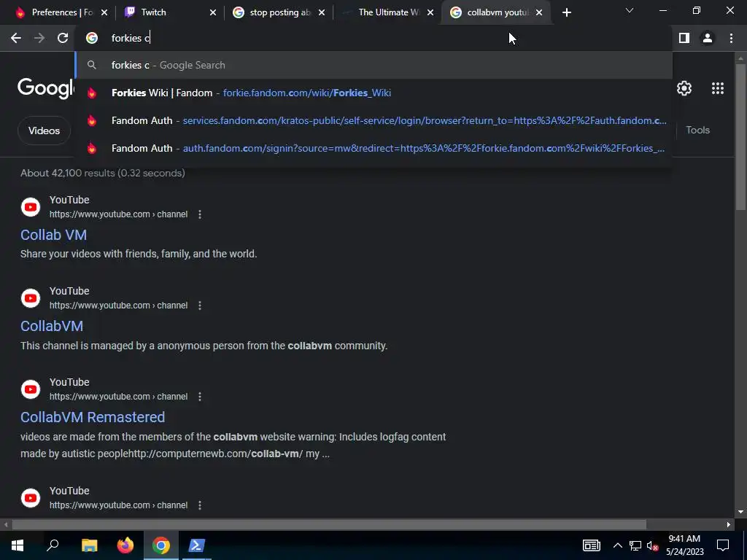Image resolution: width=747 pixels, height=560 pixels.
Task: Select 'forkies c - Google Search' suggestion
Action: click(374, 65)
